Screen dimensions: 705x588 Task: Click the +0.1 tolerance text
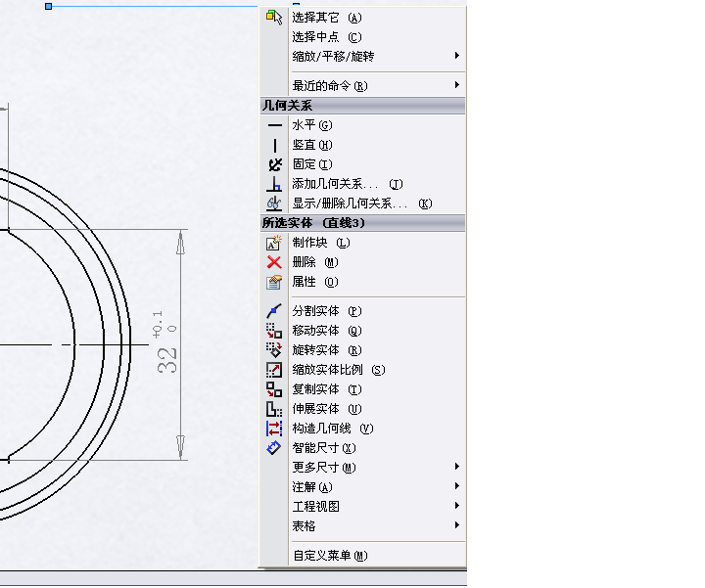click(158, 324)
